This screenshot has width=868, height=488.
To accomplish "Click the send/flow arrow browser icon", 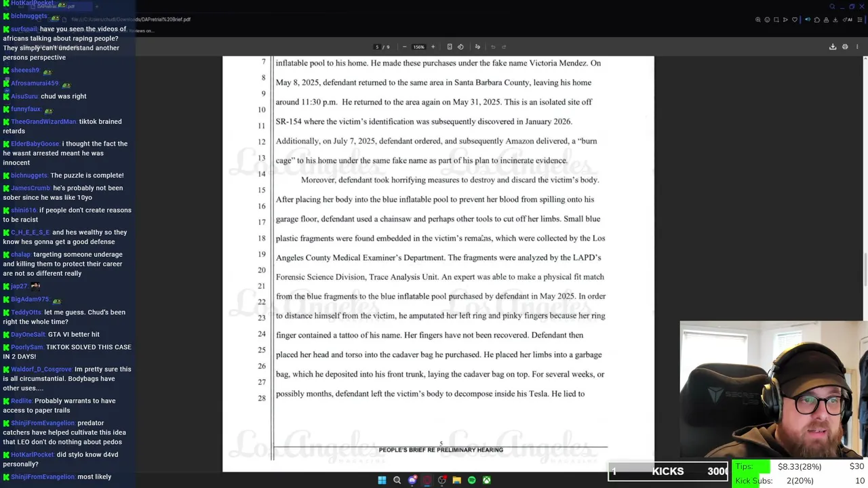I will pos(785,20).
